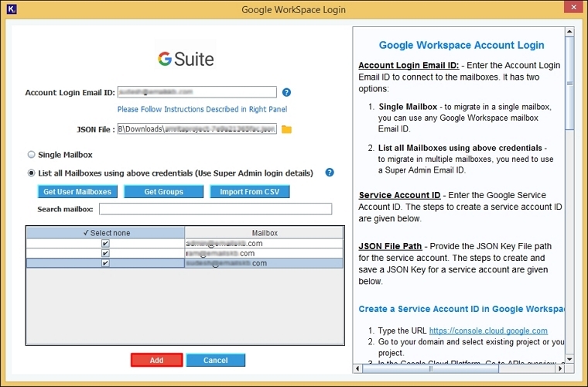Uncheck the admin mailbox checkbox
This screenshot has height=387, width=588.
[x=105, y=243]
